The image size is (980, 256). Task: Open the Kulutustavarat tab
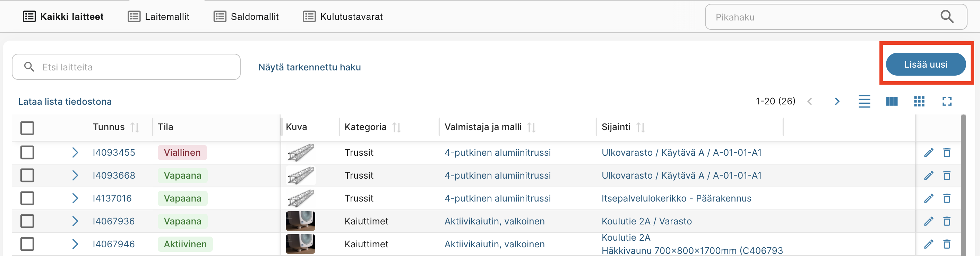pos(343,17)
